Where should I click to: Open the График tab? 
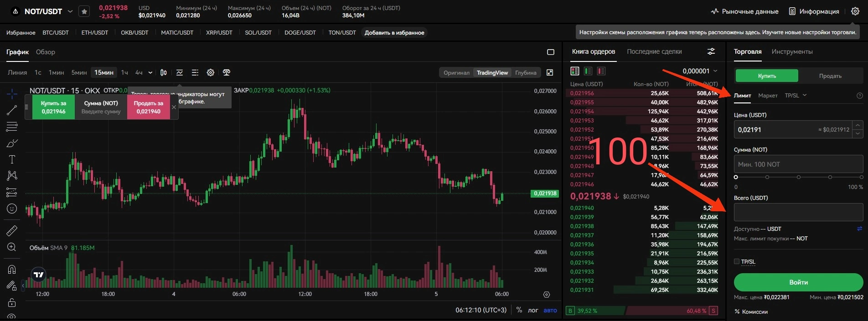point(17,52)
